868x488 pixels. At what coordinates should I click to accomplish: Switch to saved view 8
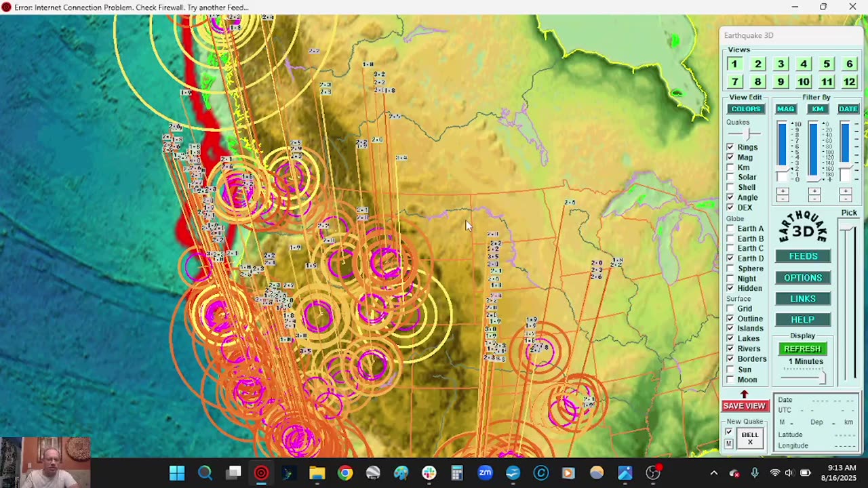point(757,81)
